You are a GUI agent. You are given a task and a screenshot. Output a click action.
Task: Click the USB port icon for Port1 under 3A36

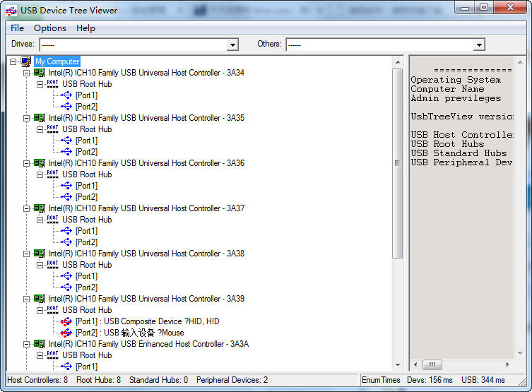coord(66,186)
